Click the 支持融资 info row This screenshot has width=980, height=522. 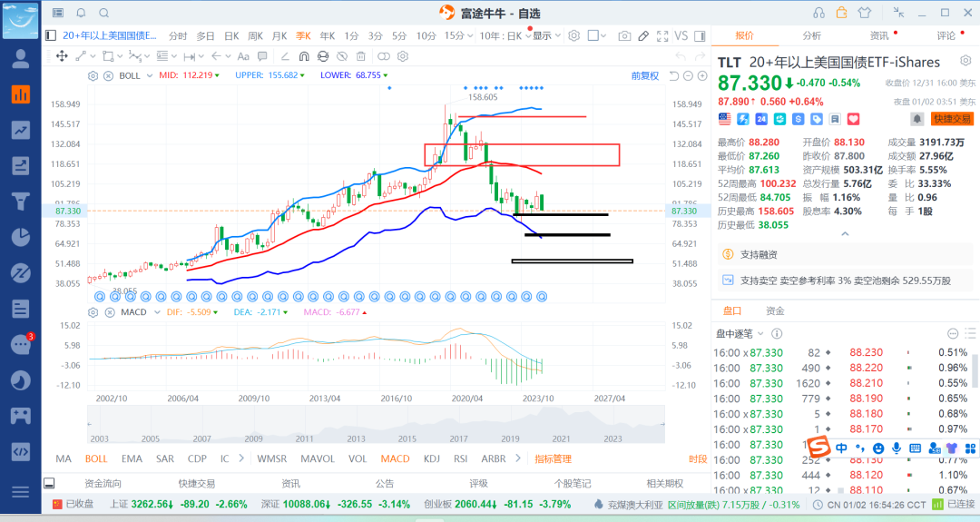[845, 254]
